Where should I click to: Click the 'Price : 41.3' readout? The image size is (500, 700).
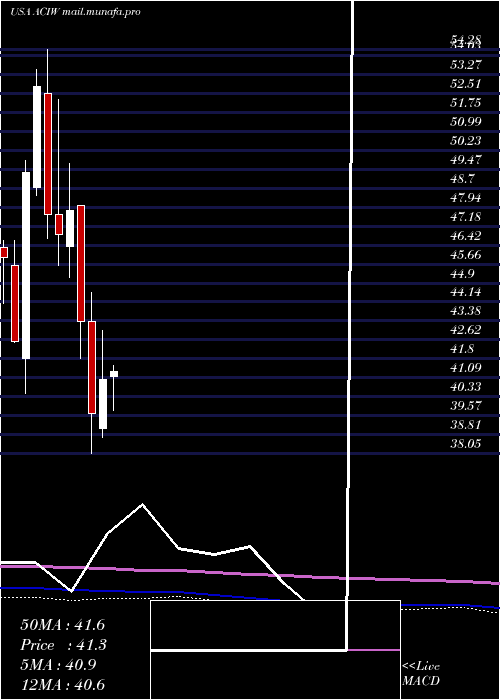(62, 645)
